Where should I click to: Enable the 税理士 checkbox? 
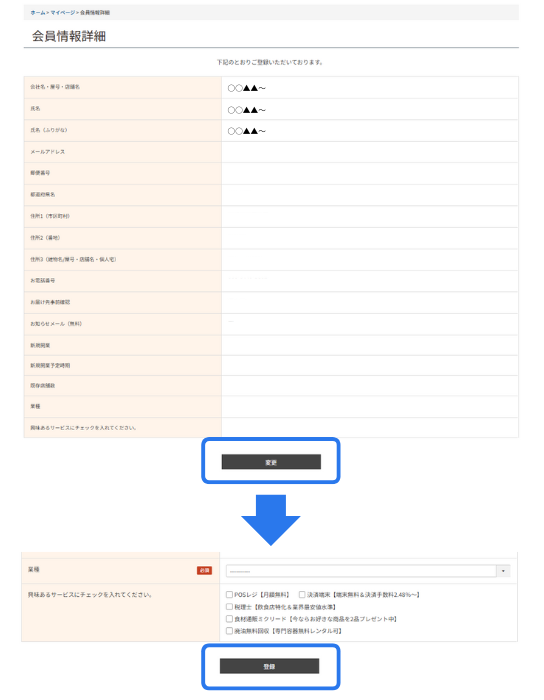[x=229, y=607]
